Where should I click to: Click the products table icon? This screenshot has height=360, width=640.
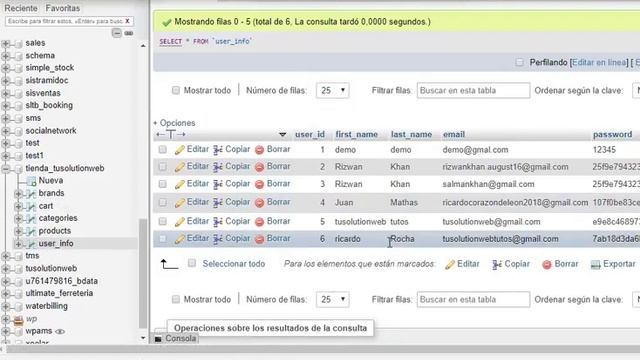point(31,231)
